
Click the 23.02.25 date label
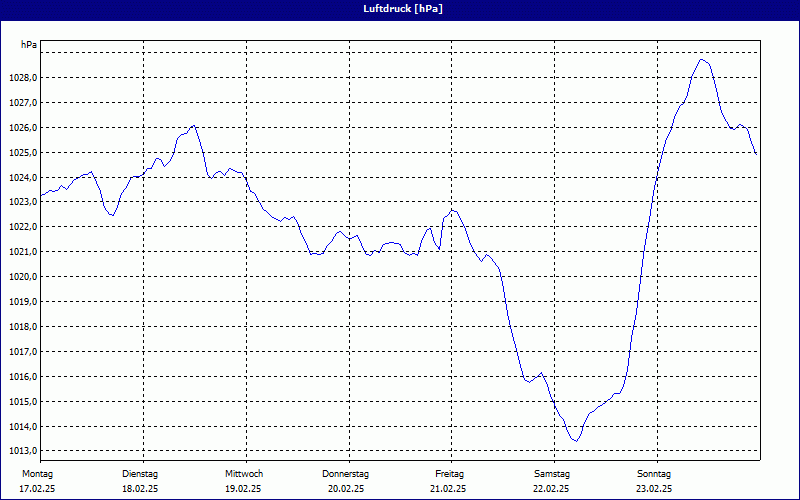pyautogui.click(x=654, y=489)
